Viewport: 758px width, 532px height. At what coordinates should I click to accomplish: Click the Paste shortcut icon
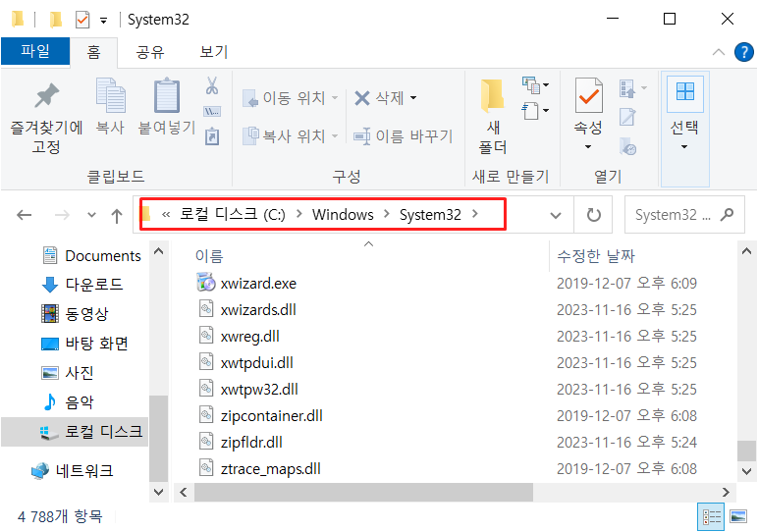pos(212,136)
